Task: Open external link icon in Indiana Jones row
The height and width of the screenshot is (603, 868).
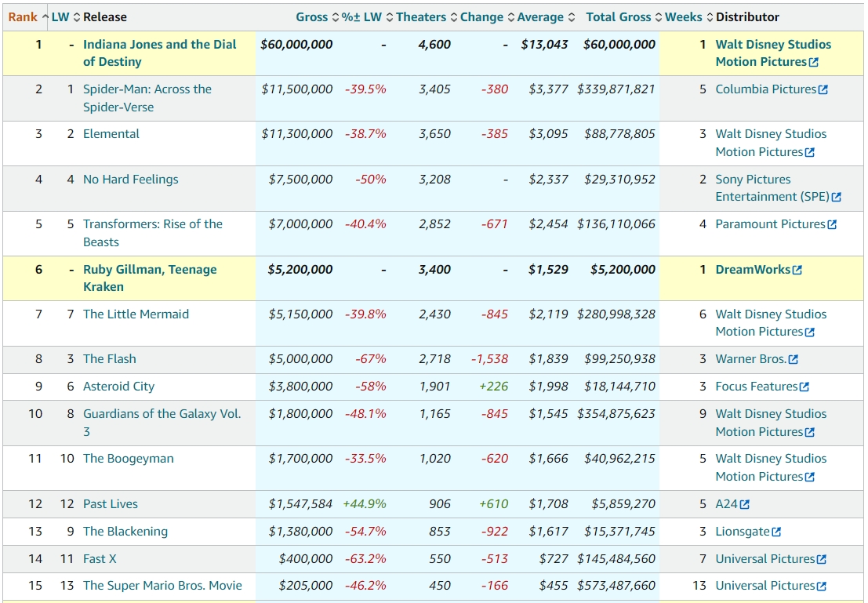Action: 814,63
